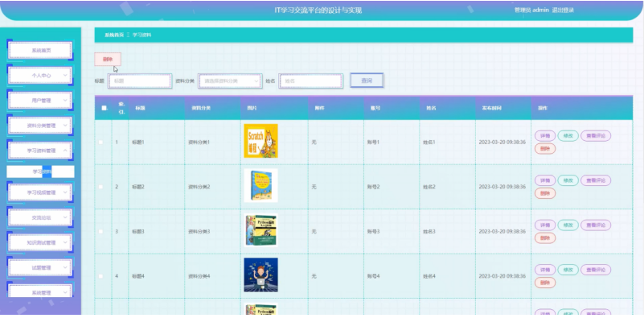644x318 pixels.
Task: Click 查看评论 for row 标题4
Action: point(596,270)
